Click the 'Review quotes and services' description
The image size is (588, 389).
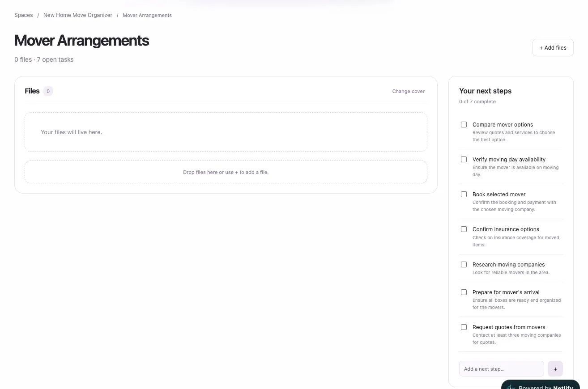click(x=514, y=136)
